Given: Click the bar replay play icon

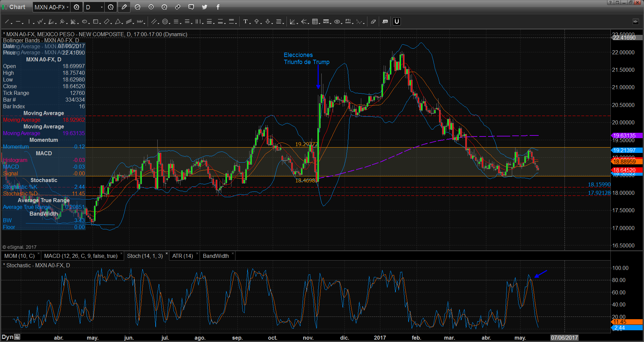Looking at the screenshot, I should [x=151, y=7].
